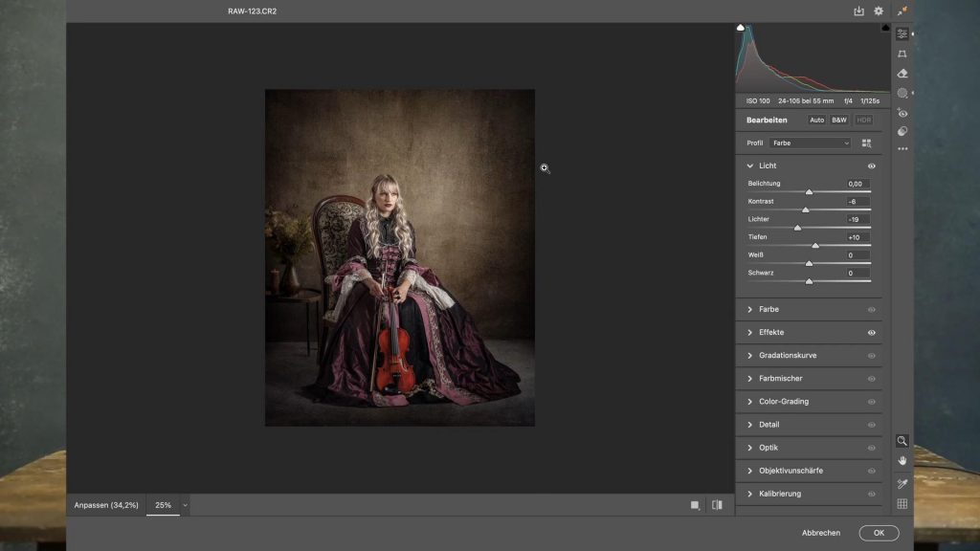980x551 pixels.
Task: Toggle before/after comparison view
Action: coord(717,505)
